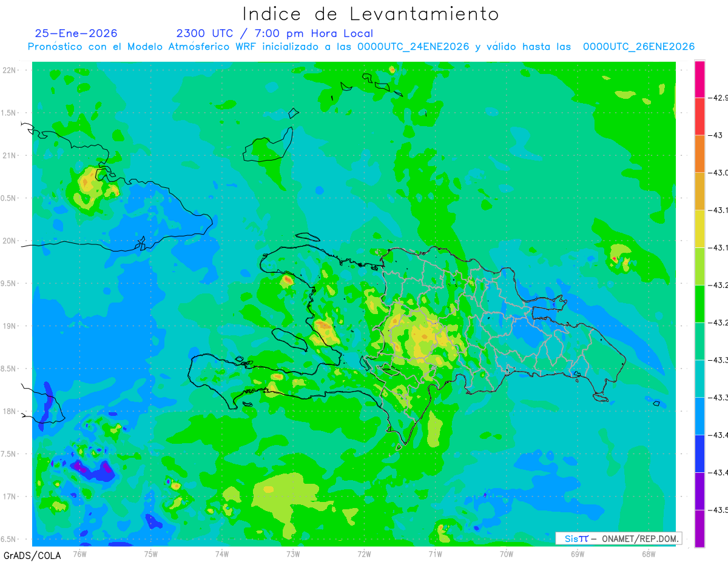Screen dimensions: 728x562
Task: Click the '19N' latitude label
Action: [10, 326]
